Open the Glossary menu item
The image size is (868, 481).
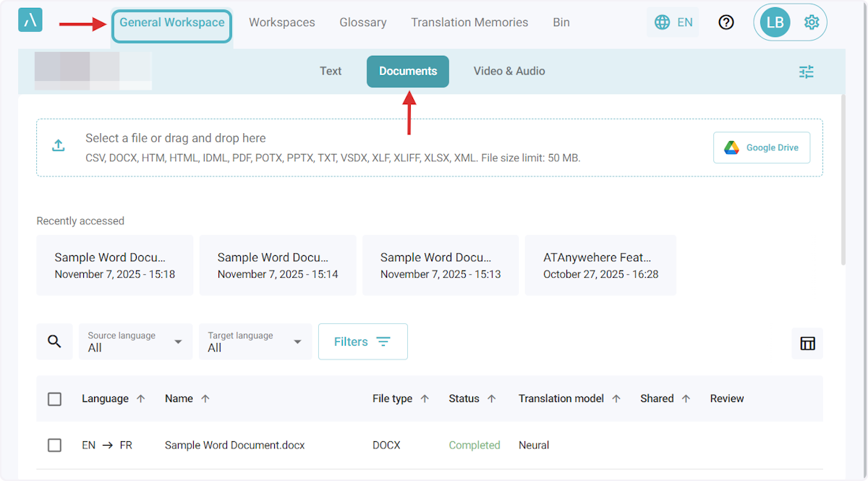coord(362,22)
